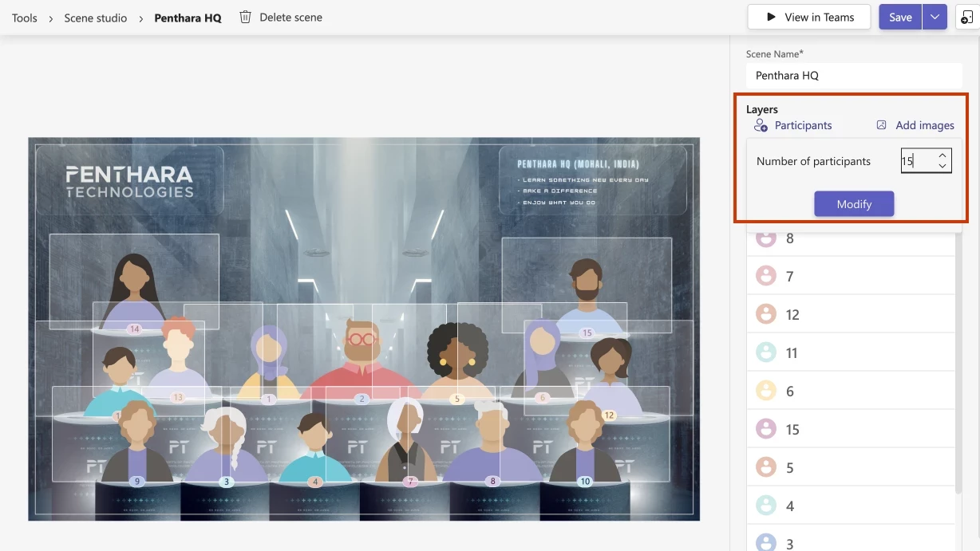Select the avatar icon of layer 15
This screenshot has height=551, width=980.
pos(766,429)
